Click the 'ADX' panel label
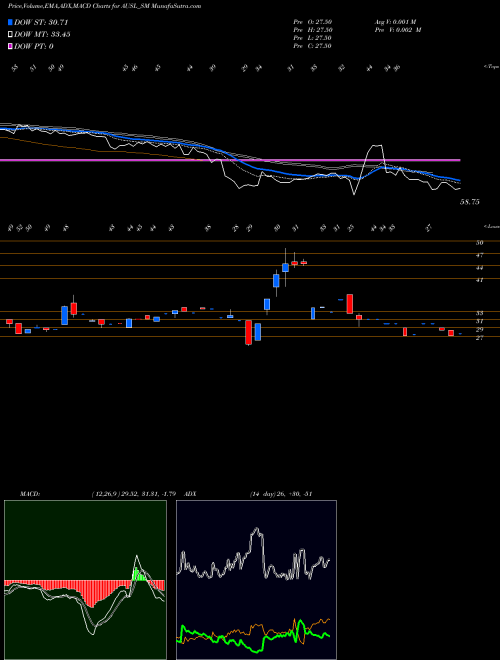 [x=191, y=493]
